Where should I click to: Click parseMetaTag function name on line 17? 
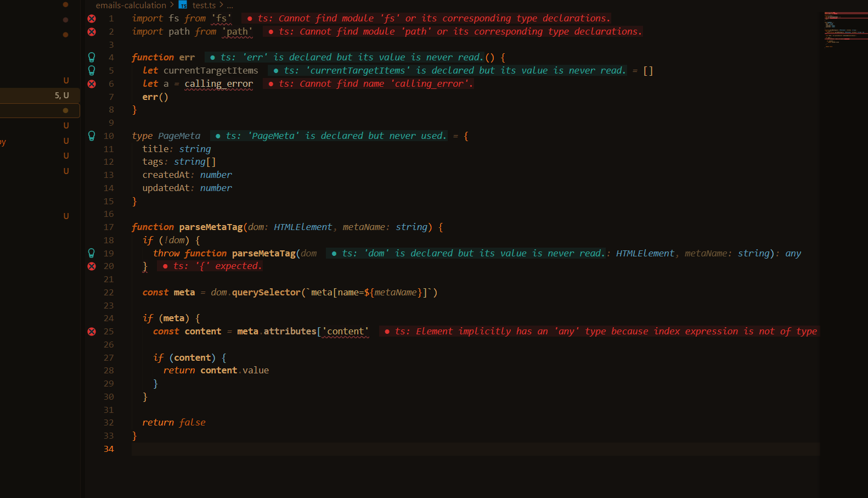tap(211, 227)
